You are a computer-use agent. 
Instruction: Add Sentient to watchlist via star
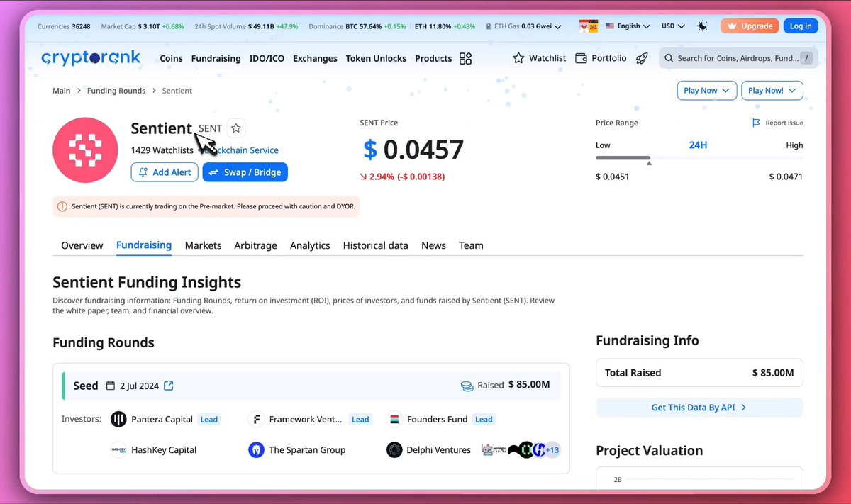tap(236, 128)
